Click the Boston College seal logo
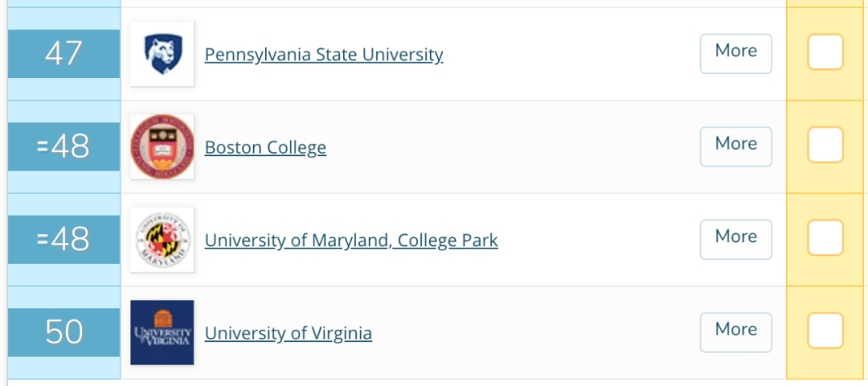This screenshot has height=386, width=868. (x=162, y=147)
